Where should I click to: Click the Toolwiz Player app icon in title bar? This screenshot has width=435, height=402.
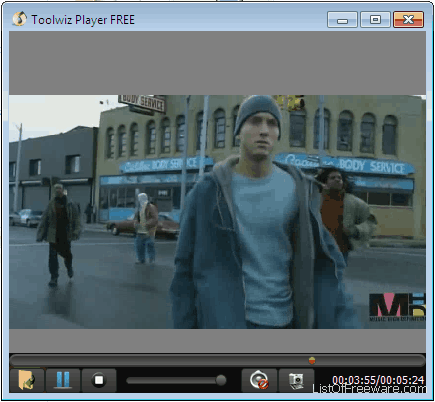coord(19,19)
